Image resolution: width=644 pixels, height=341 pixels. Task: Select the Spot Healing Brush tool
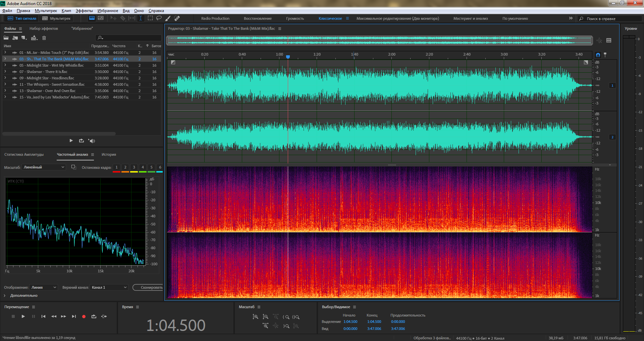(177, 18)
